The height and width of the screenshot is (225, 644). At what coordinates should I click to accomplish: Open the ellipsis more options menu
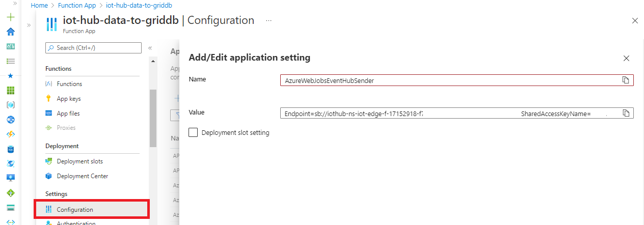[x=269, y=20]
